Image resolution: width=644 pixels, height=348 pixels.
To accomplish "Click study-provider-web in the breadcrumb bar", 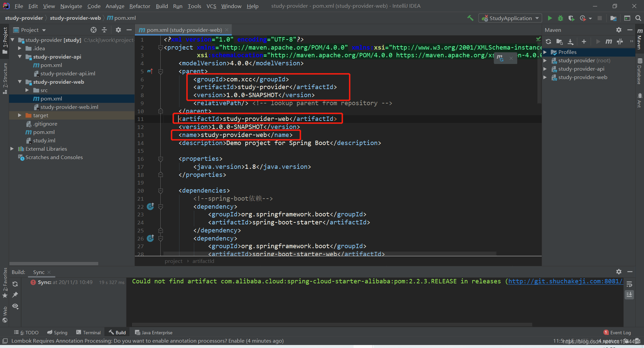I will 75,18.
